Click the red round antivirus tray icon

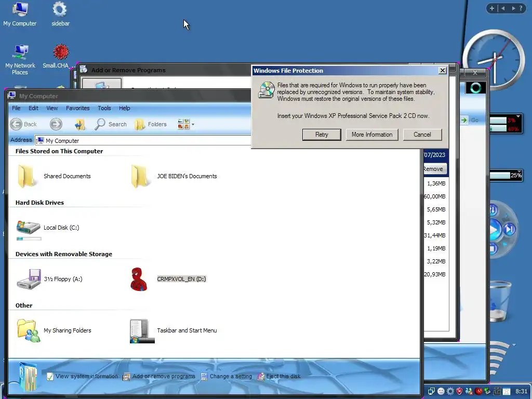(478, 391)
